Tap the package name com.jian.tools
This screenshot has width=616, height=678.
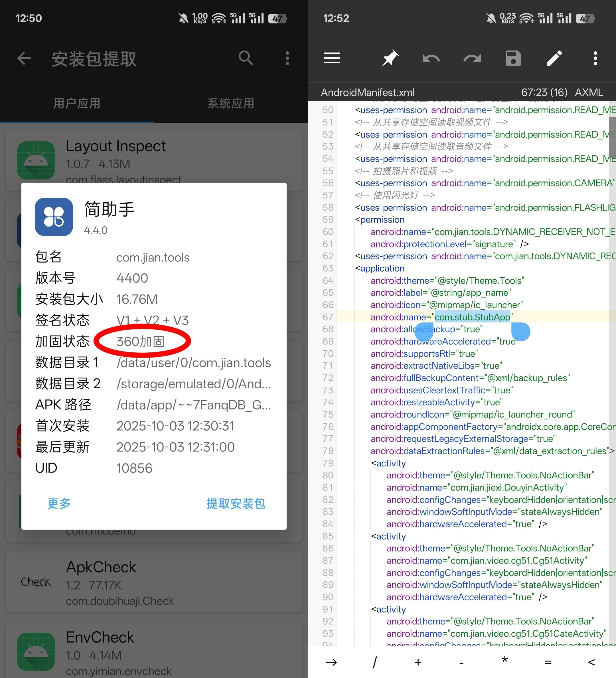(153, 258)
